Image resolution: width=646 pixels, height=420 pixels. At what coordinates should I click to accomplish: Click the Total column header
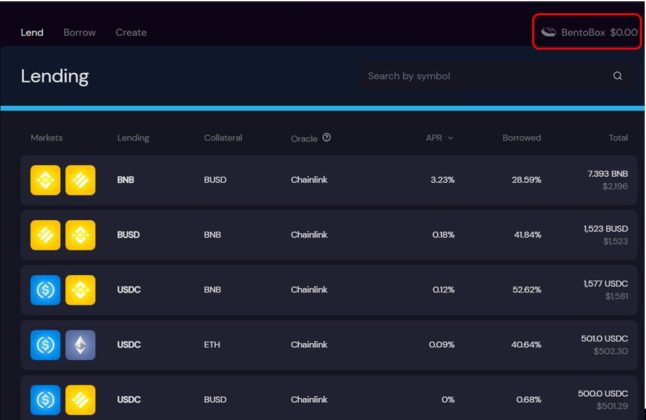[x=618, y=138]
